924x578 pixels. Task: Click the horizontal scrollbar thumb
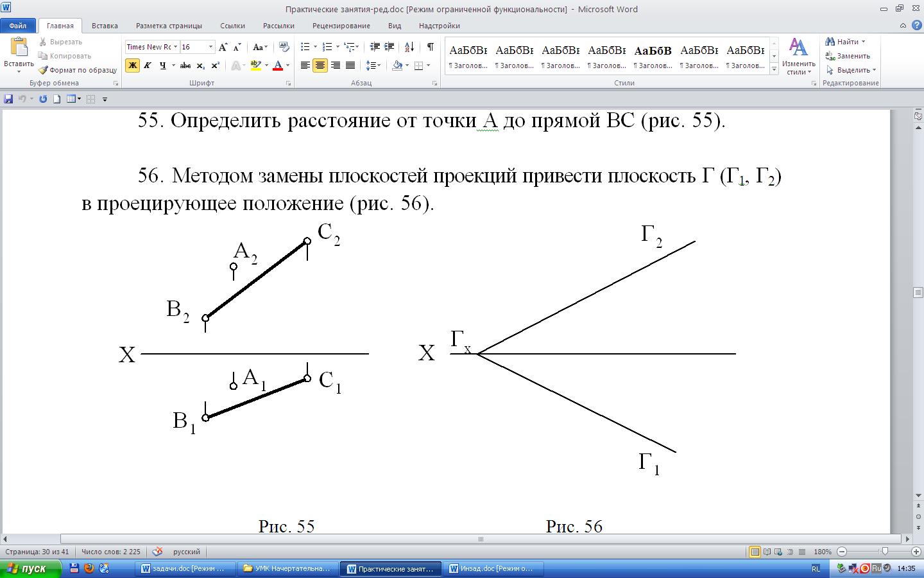pos(481,539)
